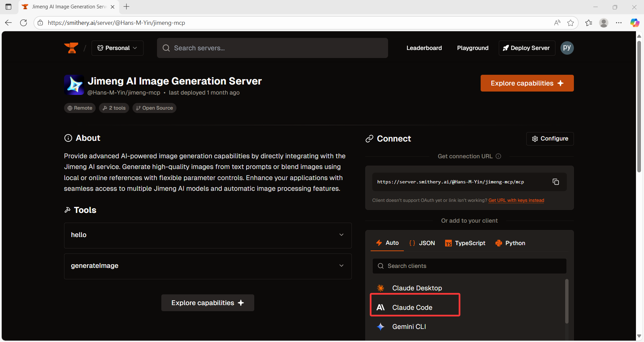
Task: Refresh the page
Action: tap(23, 23)
